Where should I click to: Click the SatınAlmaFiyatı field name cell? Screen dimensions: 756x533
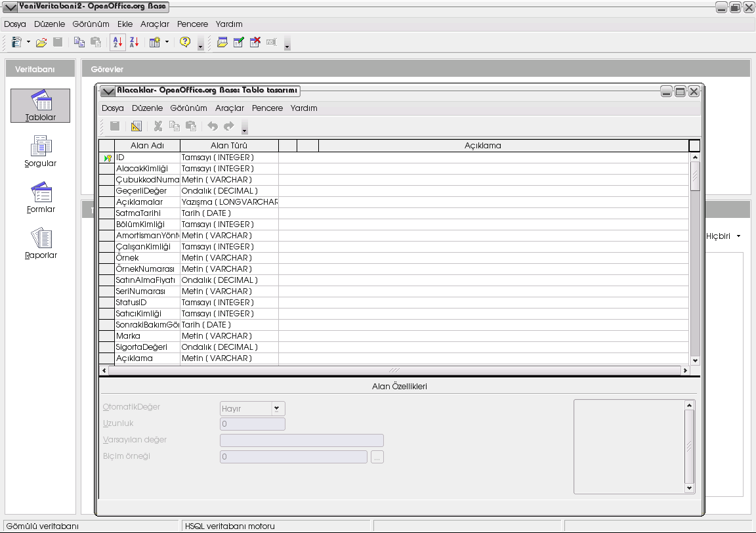click(x=147, y=280)
